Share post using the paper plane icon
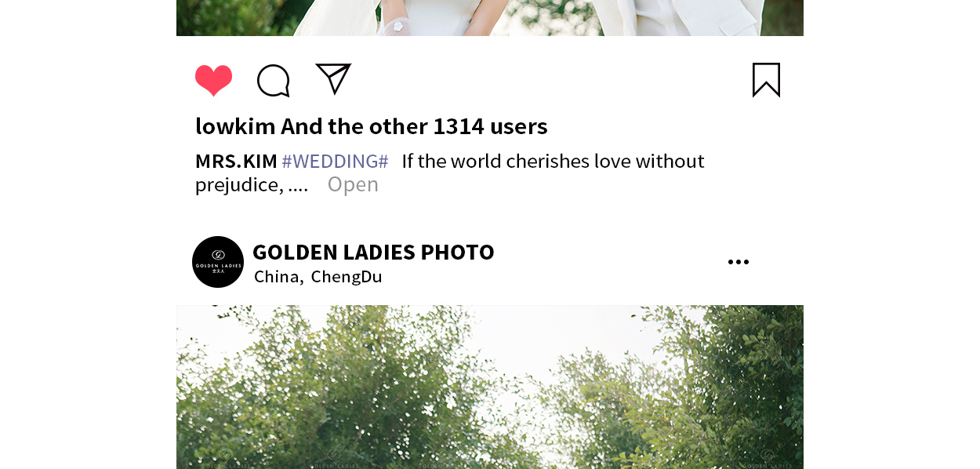Viewport: 980px width, 469px height. tap(333, 78)
